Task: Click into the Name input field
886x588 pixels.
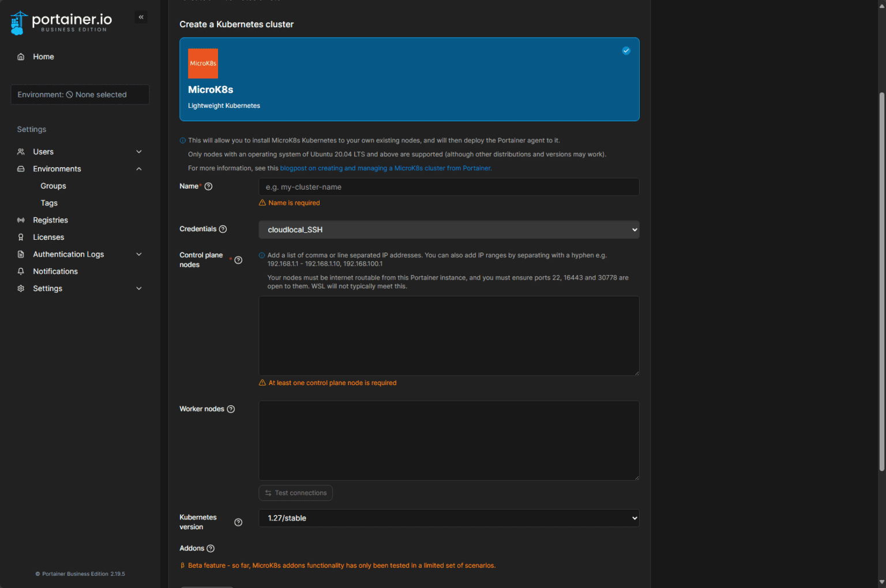Action: pos(449,187)
